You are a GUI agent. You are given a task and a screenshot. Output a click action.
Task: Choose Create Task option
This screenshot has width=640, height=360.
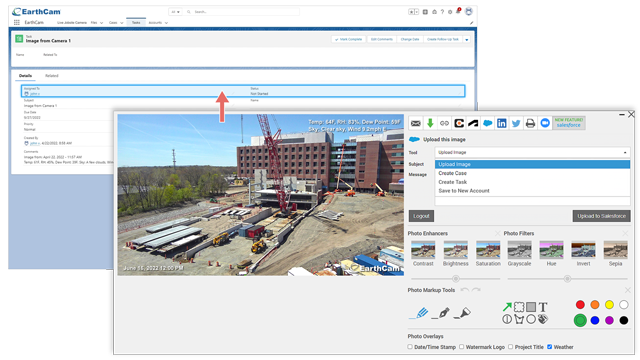pyautogui.click(x=532, y=182)
